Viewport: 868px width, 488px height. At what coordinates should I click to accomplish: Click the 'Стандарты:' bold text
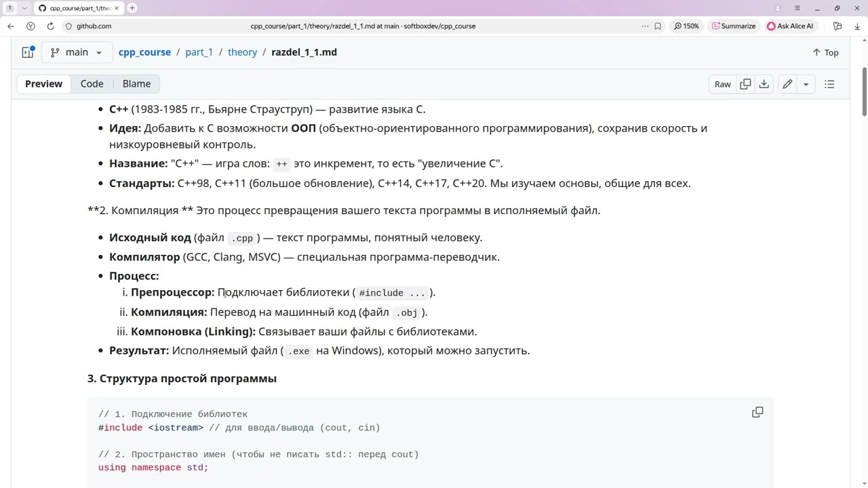click(x=142, y=183)
